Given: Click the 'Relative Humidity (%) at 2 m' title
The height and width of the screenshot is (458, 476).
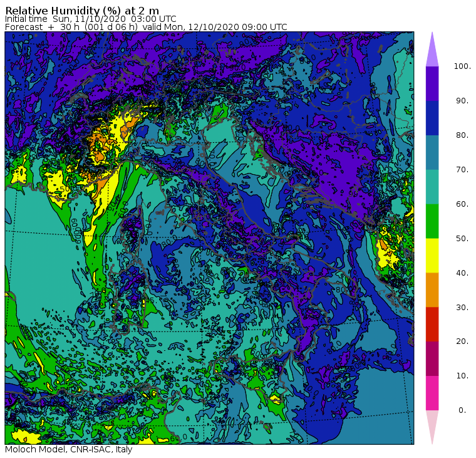Looking at the screenshot, I should point(82,11).
